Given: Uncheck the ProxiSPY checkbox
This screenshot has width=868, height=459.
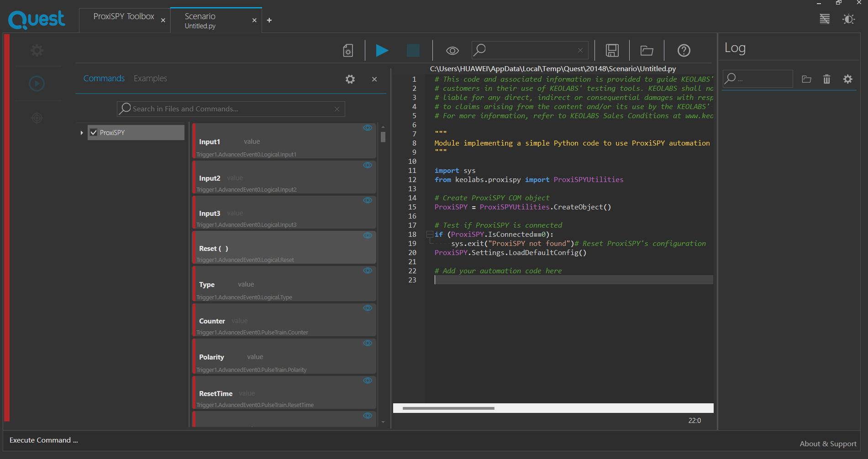Looking at the screenshot, I should (x=94, y=132).
